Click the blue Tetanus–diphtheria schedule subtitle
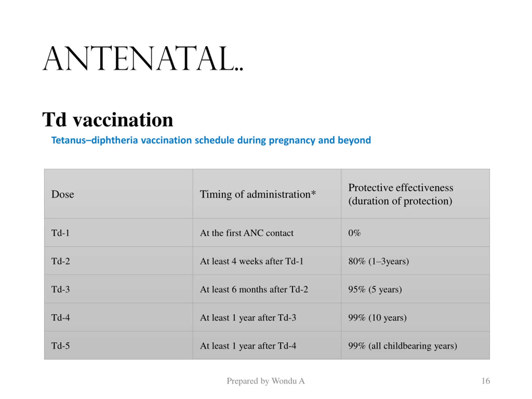 [x=211, y=140]
